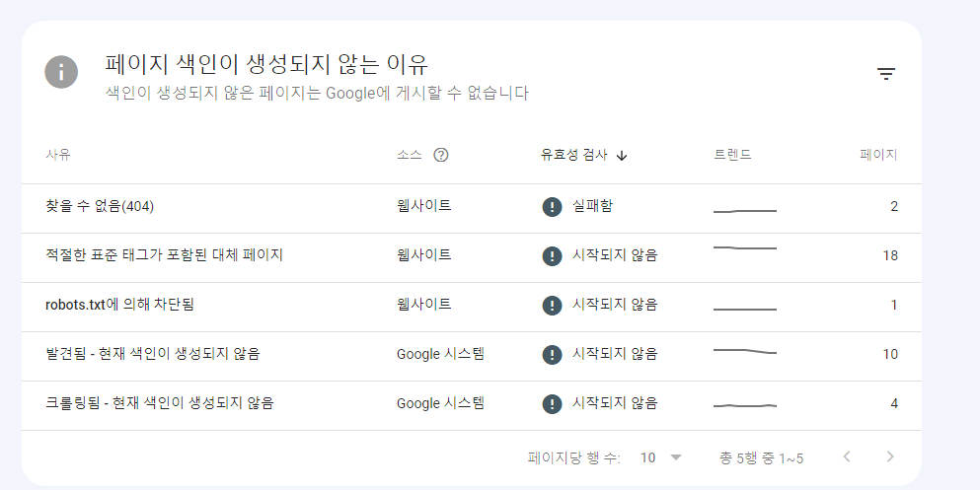The height and width of the screenshot is (490, 980).
Task: Open robots.txt에 의해 차단됨 row
Action: point(472,307)
